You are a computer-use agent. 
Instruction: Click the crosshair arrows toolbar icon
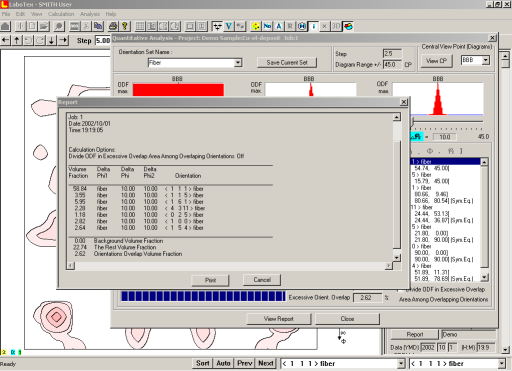click(217, 26)
